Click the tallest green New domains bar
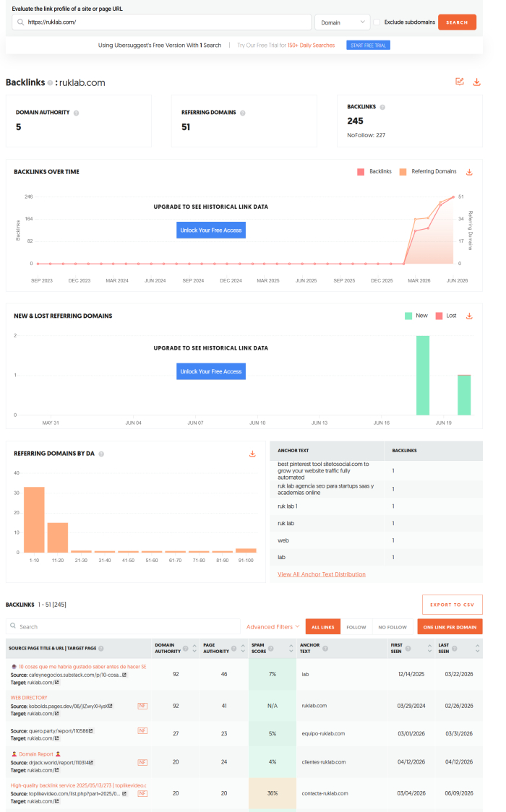Image resolution: width=506 pixels, height=812 pixels. tap(423, 376)
